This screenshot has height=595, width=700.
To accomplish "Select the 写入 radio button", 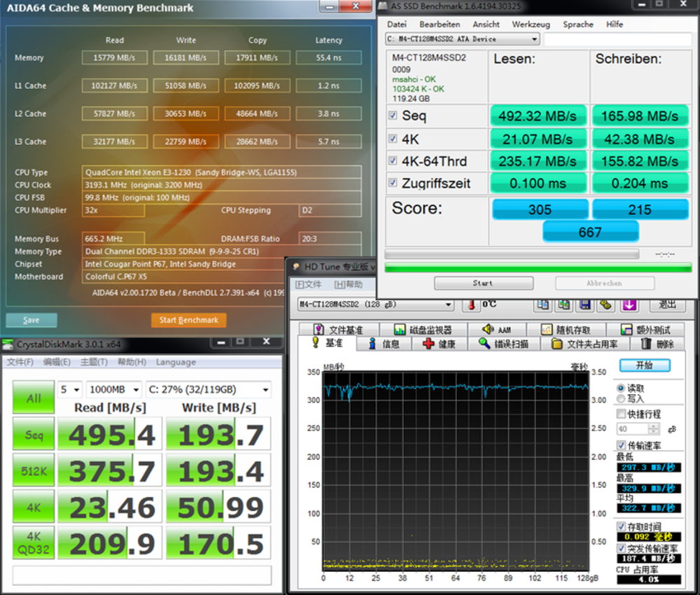I will tap(621, 398).
